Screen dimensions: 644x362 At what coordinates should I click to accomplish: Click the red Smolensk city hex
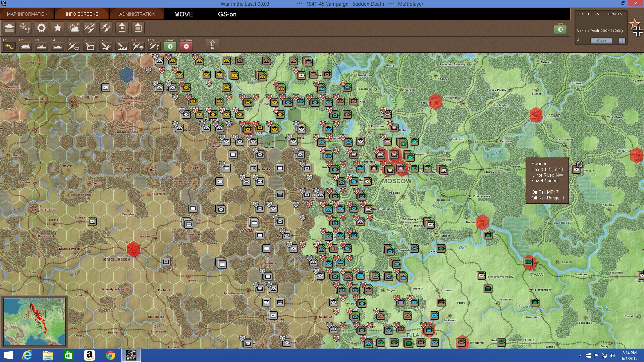point(133,249)
